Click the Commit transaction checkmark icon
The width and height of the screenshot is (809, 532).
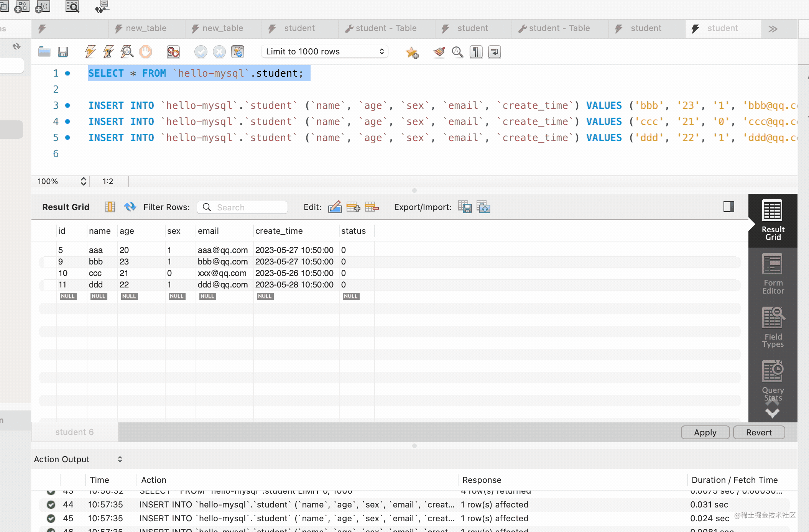(x=201, y=52)
